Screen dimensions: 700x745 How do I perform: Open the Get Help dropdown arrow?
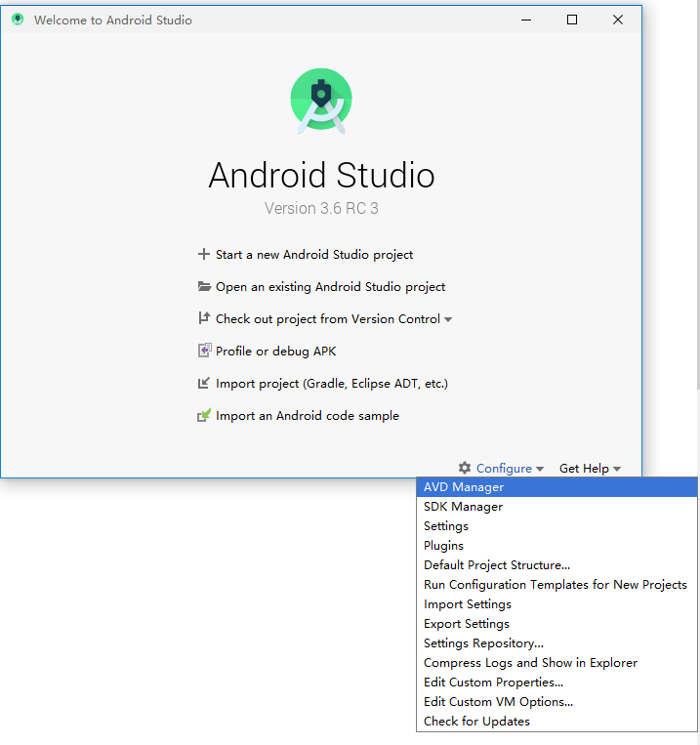point(617,469)
